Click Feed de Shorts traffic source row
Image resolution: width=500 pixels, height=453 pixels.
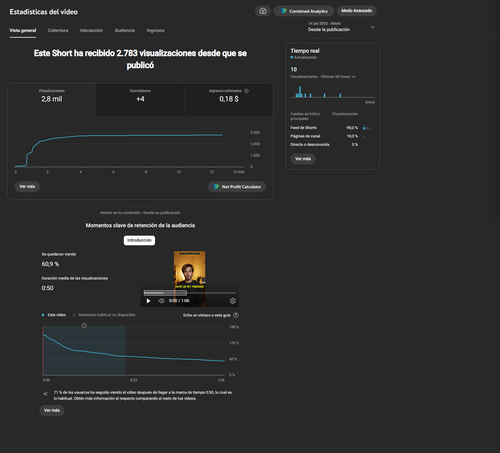pos(332,128)
